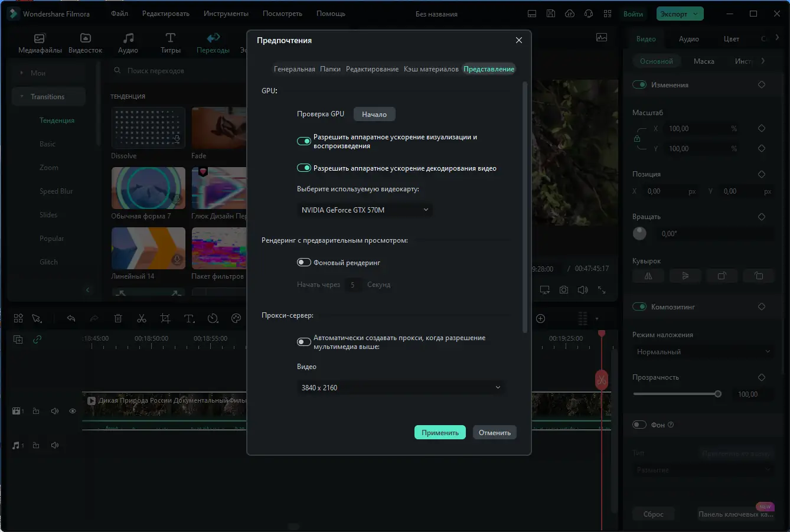
Task: Click the flip horizontal icon under Кувырок
Action: (648, 276)
